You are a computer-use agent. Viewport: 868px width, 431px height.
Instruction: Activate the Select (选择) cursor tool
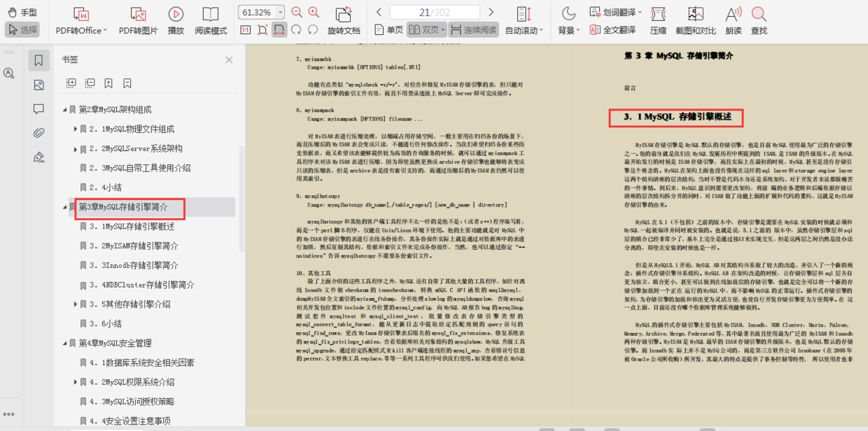22,29
